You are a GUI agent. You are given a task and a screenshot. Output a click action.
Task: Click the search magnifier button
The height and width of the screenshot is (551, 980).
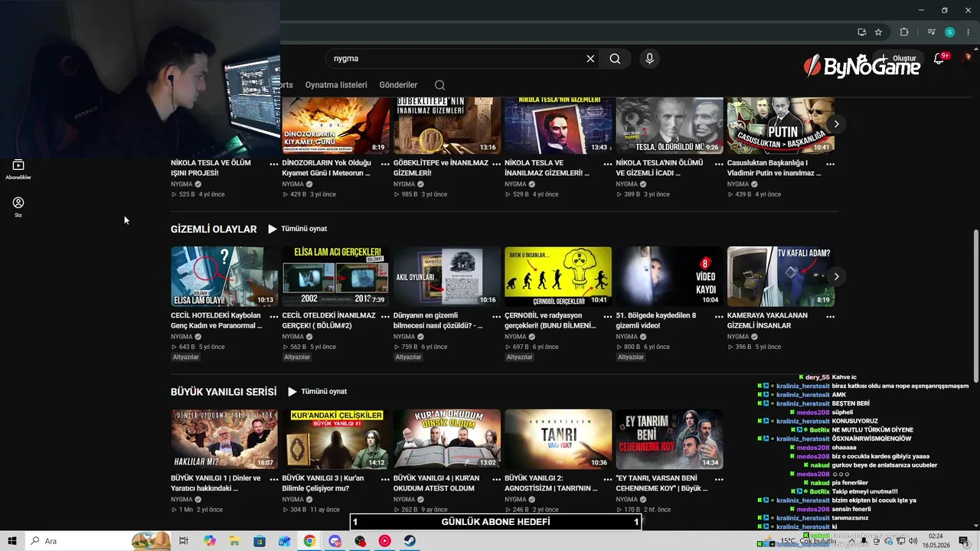615,58
